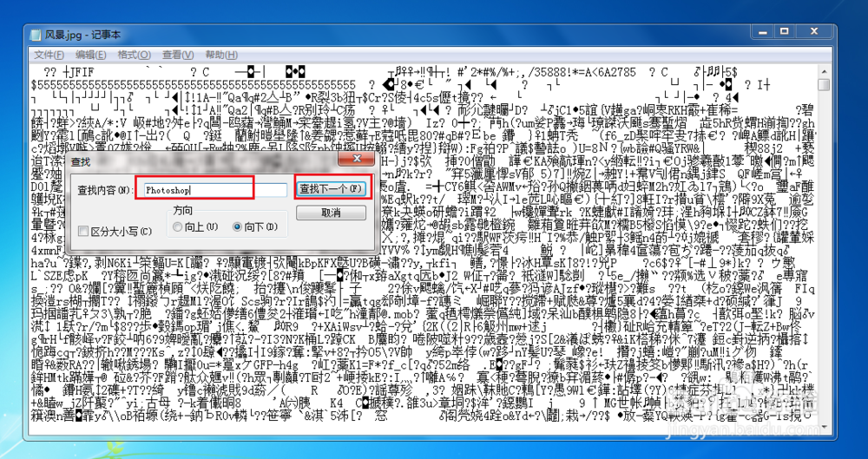
Task: Open the 文件(F) menu
Action: pyautogui.click(x=49, y=55)
